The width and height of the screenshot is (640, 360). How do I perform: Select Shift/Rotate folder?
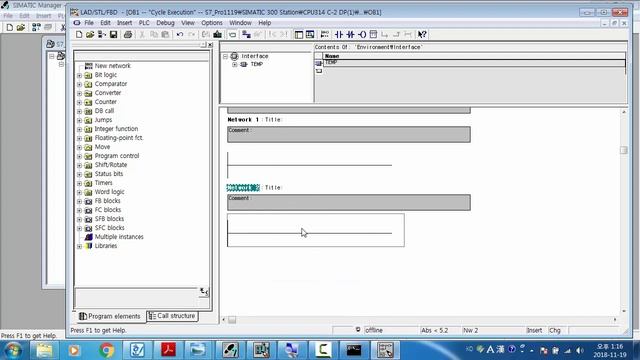click(x=111, y=165)
